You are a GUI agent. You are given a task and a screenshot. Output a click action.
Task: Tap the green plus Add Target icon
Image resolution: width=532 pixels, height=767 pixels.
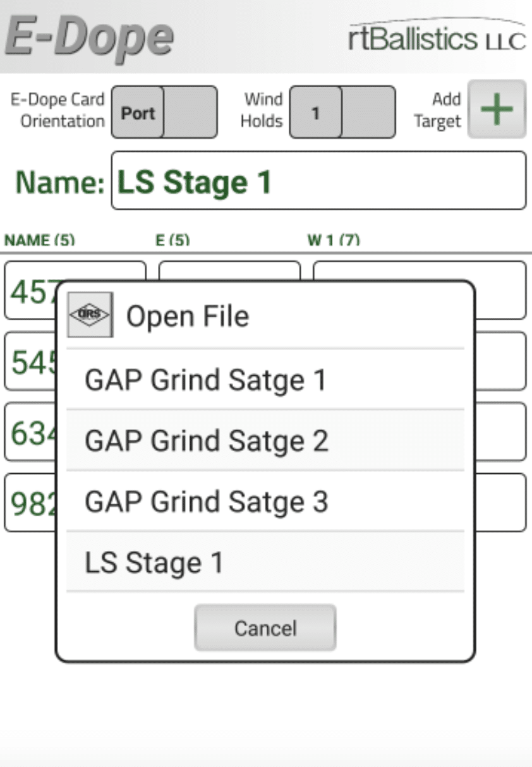[497, 109]
